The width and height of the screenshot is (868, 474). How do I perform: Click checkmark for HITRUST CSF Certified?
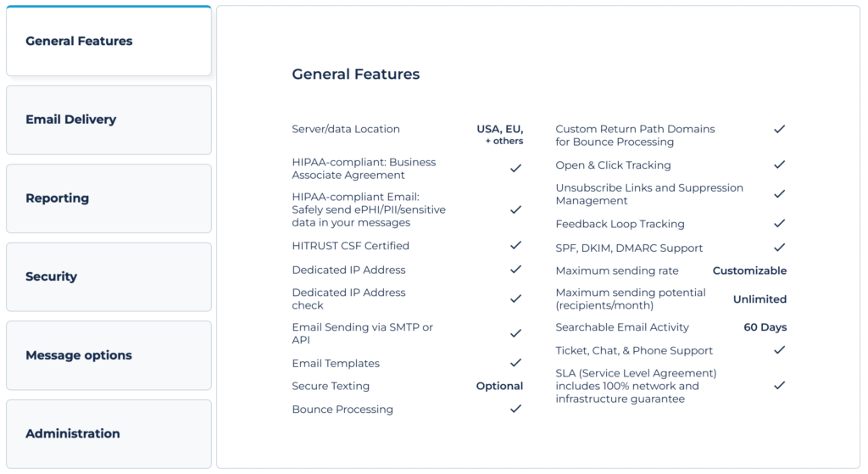515,246
